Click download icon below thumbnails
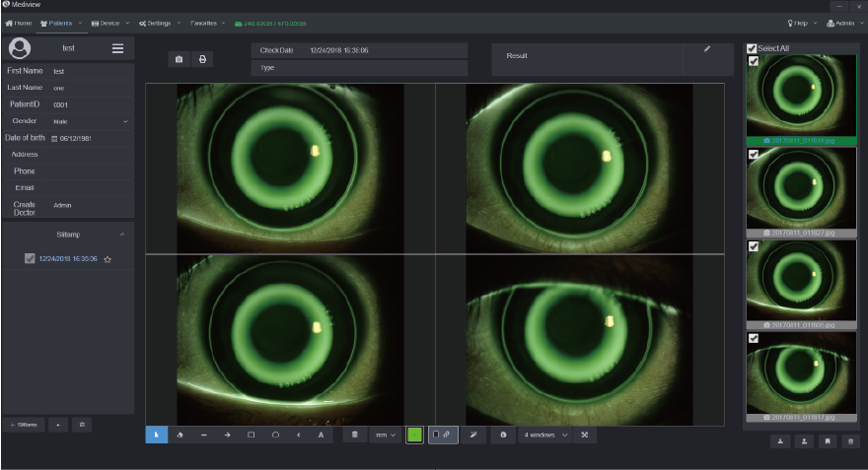This screenshot has height=470, width=868. tap(780, 440)
